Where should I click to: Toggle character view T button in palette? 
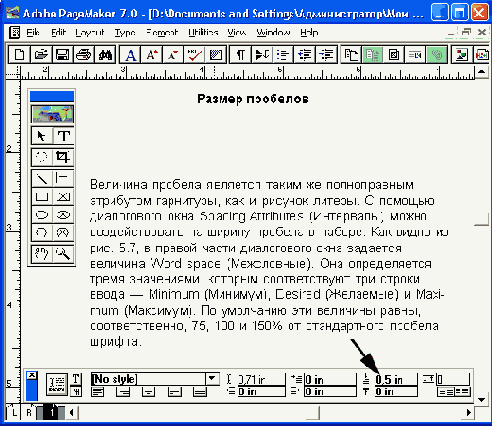(x=76, y=379)
